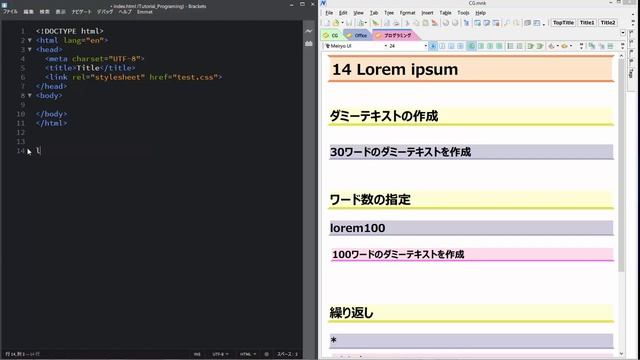Save the CG.mnk document
This screenshot has width=640, height=360.
pos(349,23)
